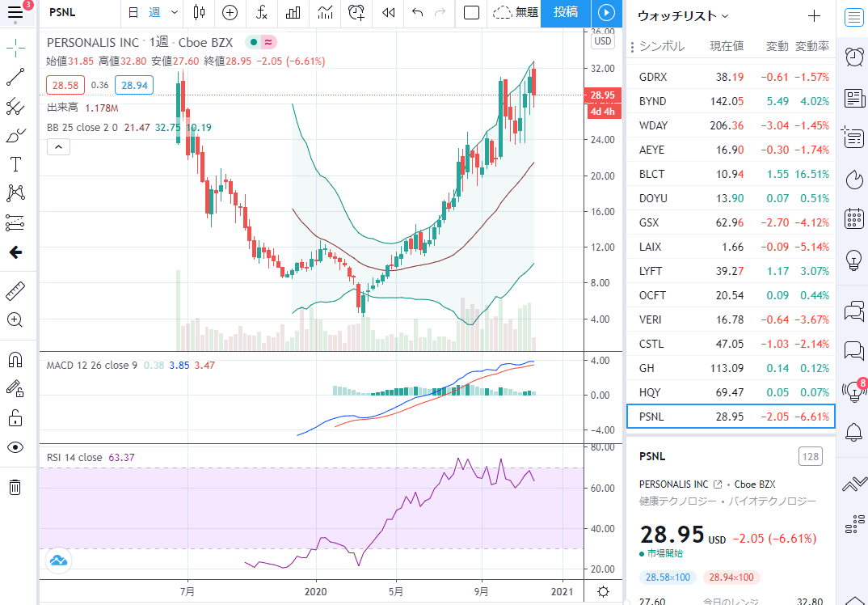Toggle hide all drawings eye icon
This screenshot has height=605, width=868.
15,447
